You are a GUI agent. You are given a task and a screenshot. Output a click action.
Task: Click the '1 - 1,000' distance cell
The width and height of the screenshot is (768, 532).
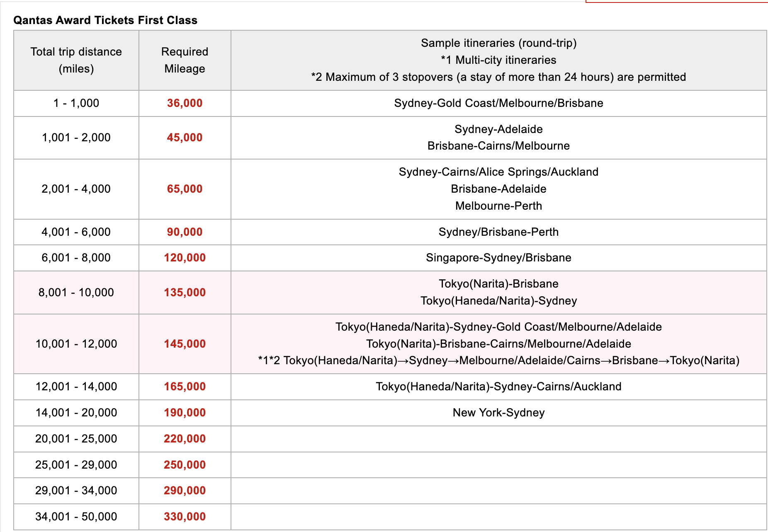76,103
